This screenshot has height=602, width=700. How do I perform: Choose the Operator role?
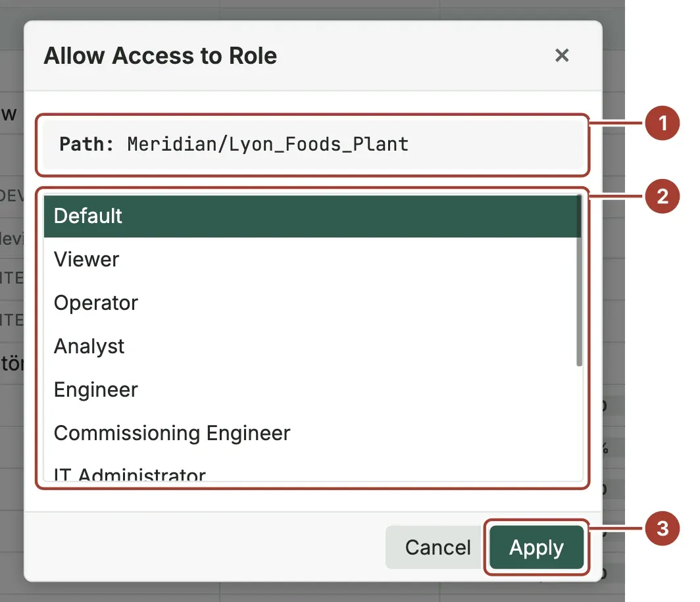click(x=311, y=303)
